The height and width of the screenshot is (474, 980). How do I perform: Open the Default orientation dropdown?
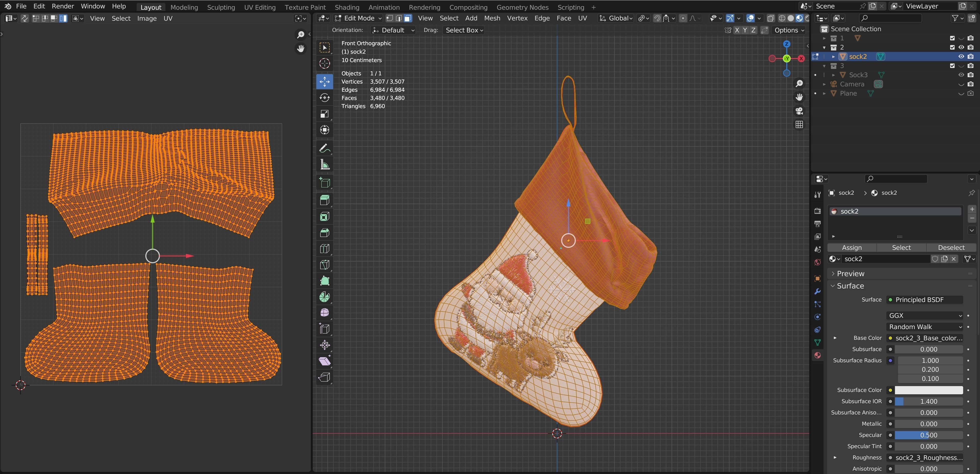pyautogui.click(x=393, y=30)
